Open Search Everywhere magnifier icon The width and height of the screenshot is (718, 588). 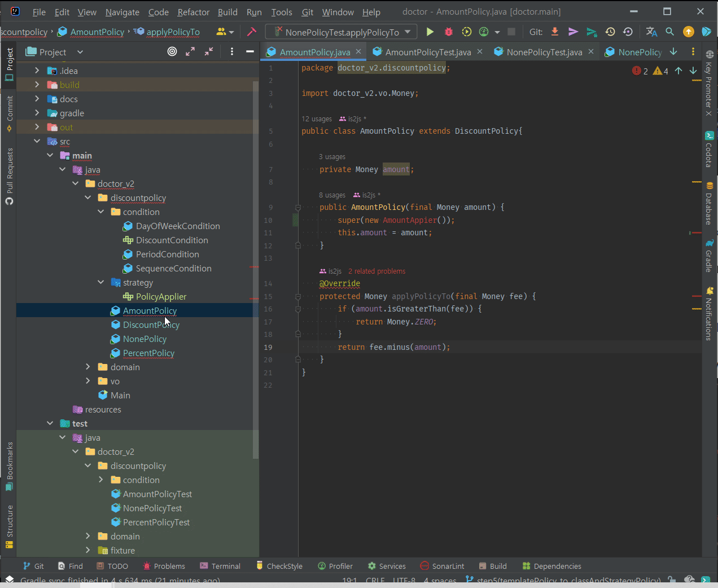[670, 32]
